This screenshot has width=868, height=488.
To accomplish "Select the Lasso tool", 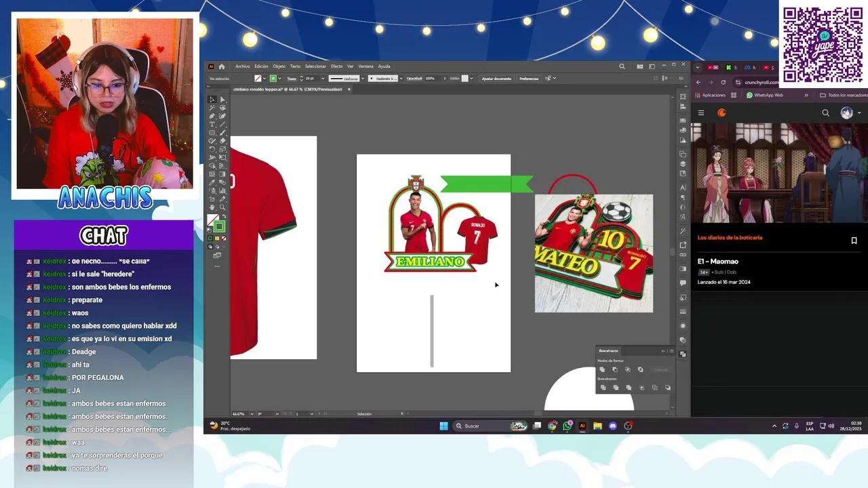I will [x=222, y=108].
